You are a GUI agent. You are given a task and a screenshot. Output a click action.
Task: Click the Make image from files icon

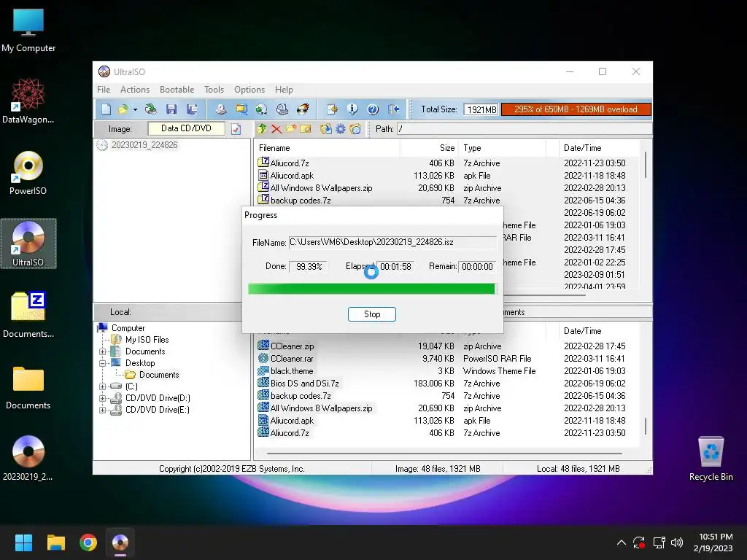(241, 109)
